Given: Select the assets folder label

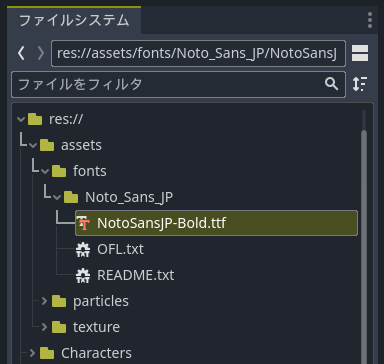Looking at the screenshot, I should coord(81,145).
